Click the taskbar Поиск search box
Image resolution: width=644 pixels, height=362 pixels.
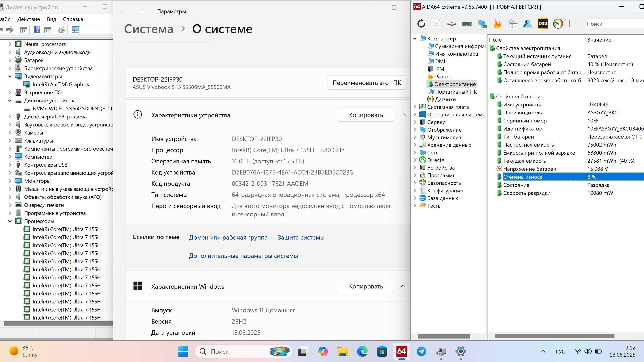(x=243, y=351)
